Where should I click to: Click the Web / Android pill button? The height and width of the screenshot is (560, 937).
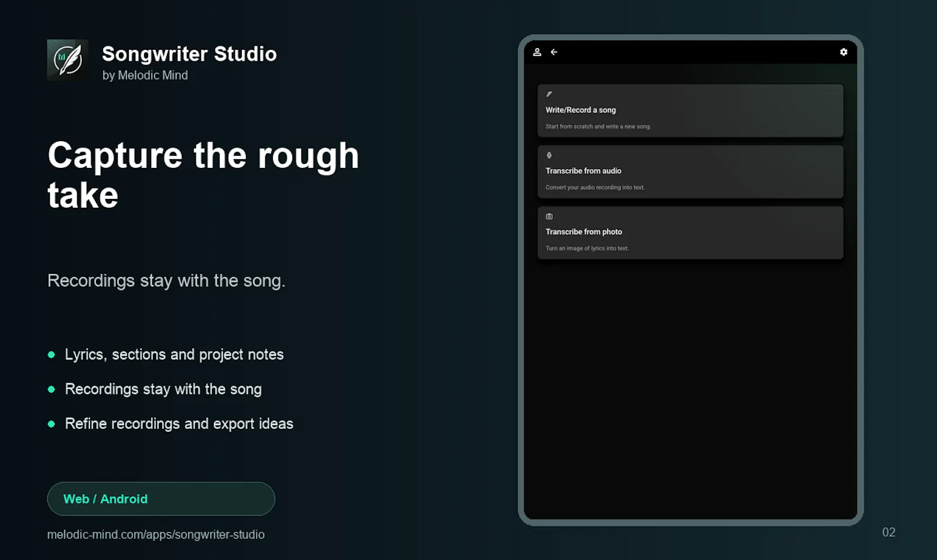pos(161,499)
